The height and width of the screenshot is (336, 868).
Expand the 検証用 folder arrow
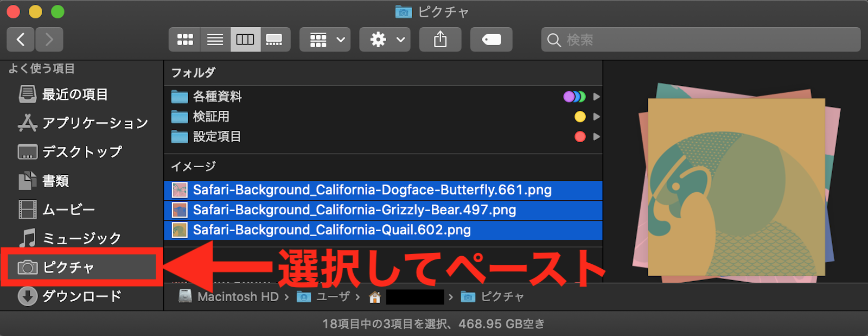click(x=596, y=117)
